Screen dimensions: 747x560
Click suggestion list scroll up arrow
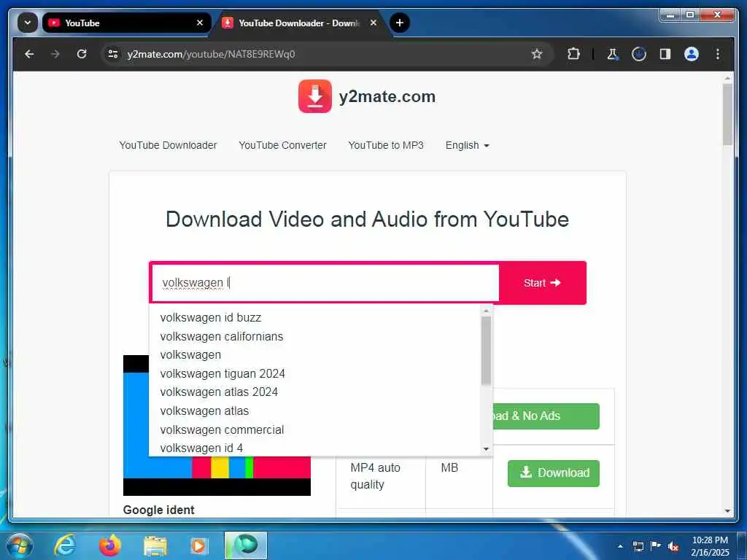coord(486,311)
